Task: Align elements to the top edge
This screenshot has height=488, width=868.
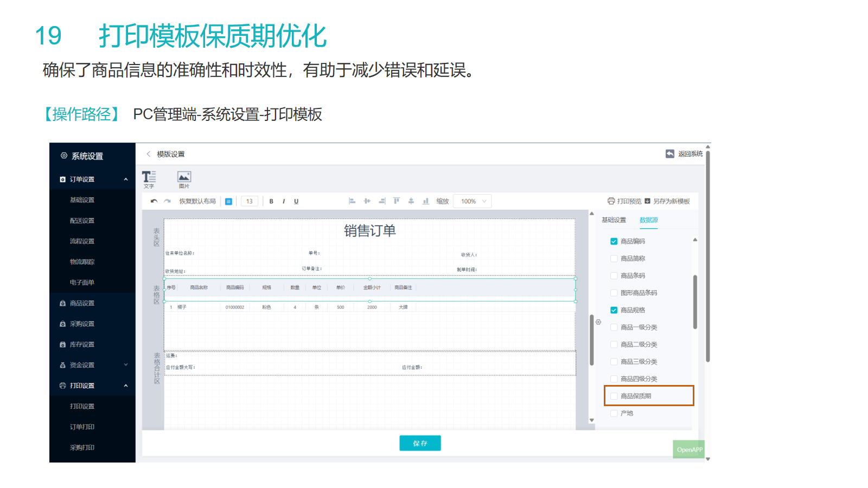Action: point(397,201)
